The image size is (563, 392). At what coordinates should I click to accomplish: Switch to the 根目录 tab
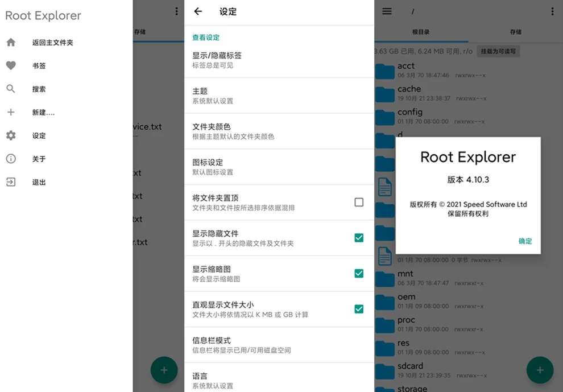click(421, 32)
